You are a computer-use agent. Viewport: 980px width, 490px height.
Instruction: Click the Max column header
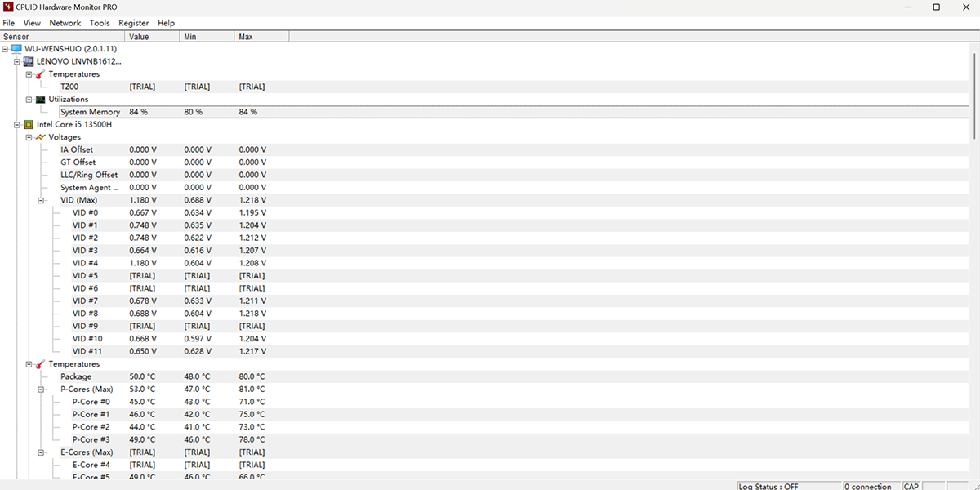(262, 37)
